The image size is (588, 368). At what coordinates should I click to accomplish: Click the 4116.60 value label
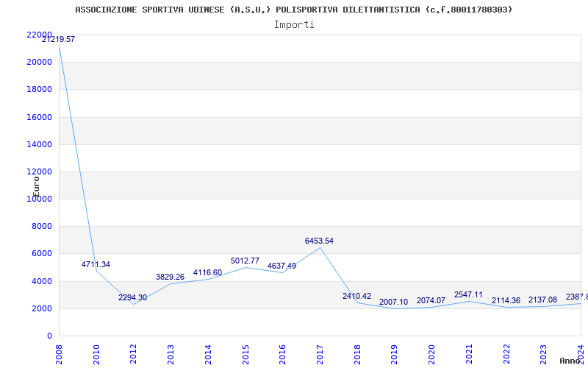[207, 272]
